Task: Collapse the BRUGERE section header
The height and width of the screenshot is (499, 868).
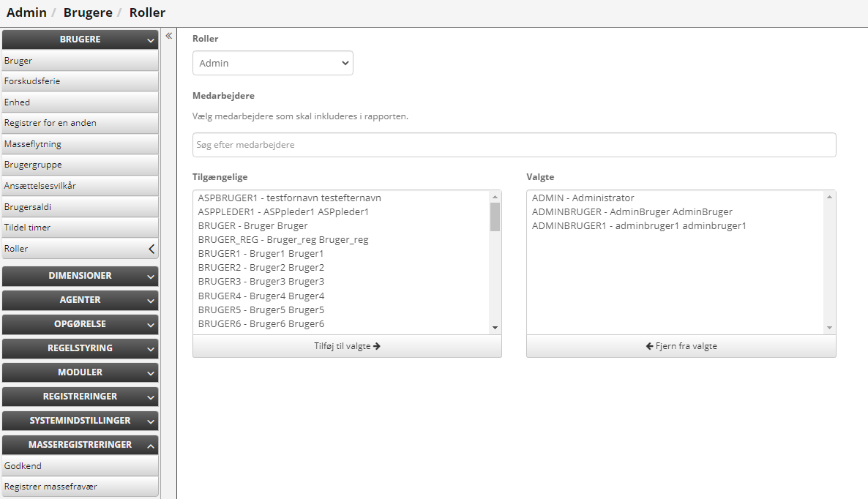Action: (x=80, y=40)
